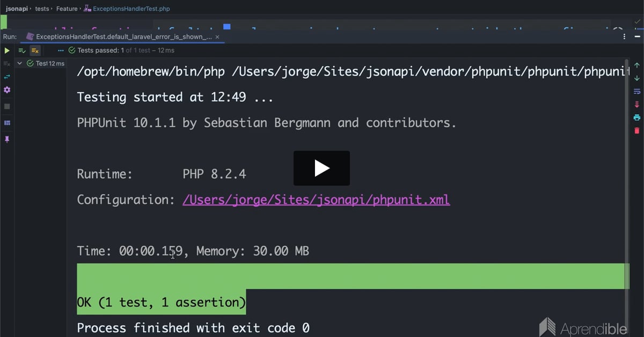This screenshot has width=644, height=337.
Task: Click Toggle auto-test arrows icon
Action: click(x=7, y=77)
